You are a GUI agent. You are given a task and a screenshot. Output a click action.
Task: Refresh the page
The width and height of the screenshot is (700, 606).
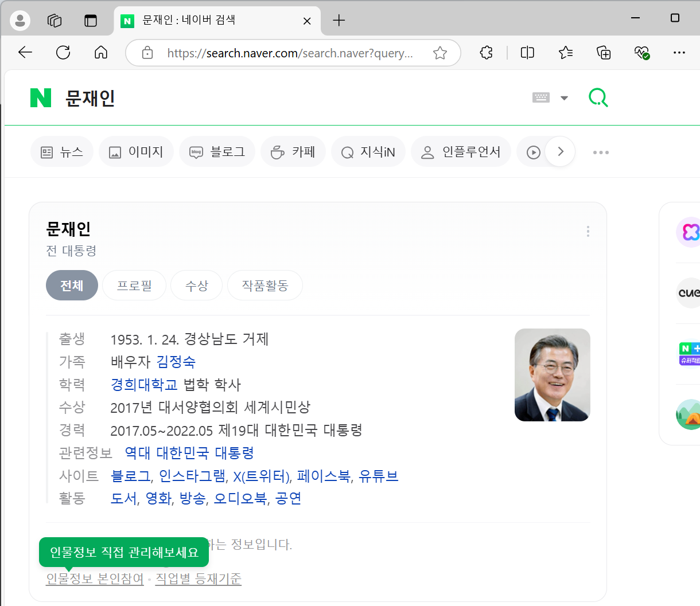[x=63, y=53]
